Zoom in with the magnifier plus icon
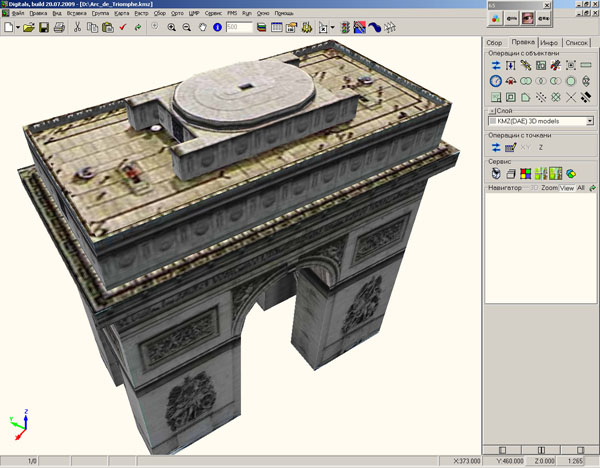600x468 pixels. [171, 27]
